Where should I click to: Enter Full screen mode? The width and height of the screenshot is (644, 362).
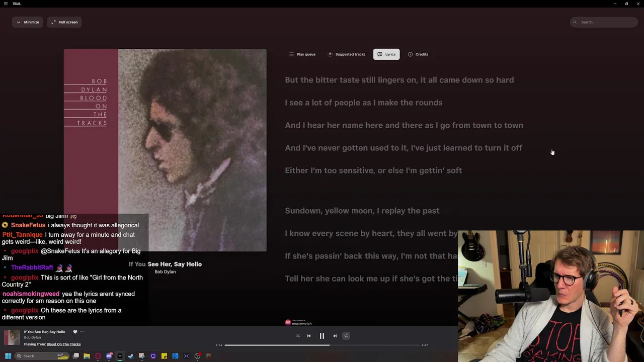[64, 22]
